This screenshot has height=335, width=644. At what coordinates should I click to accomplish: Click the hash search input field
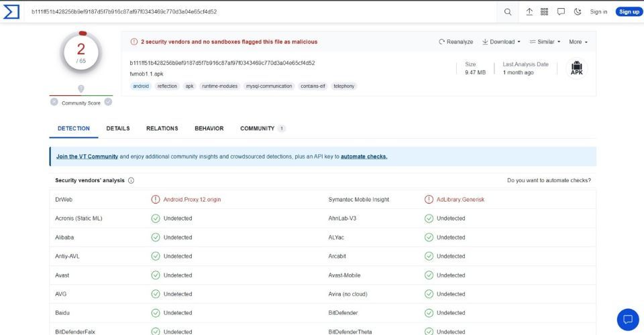tap(263, 12)
